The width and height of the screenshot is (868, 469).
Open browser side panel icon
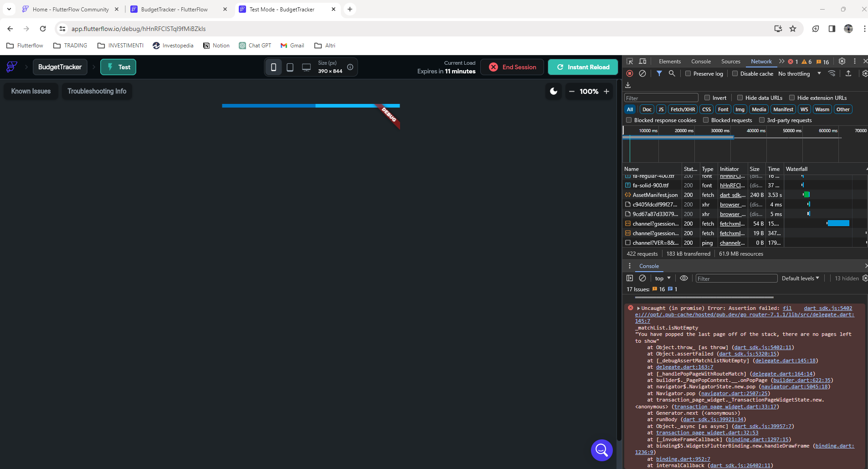tap(832, 29)
